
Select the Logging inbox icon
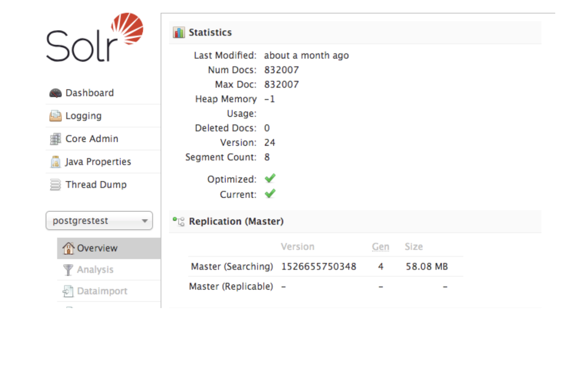pyautogui.click(x=55, y=115)
